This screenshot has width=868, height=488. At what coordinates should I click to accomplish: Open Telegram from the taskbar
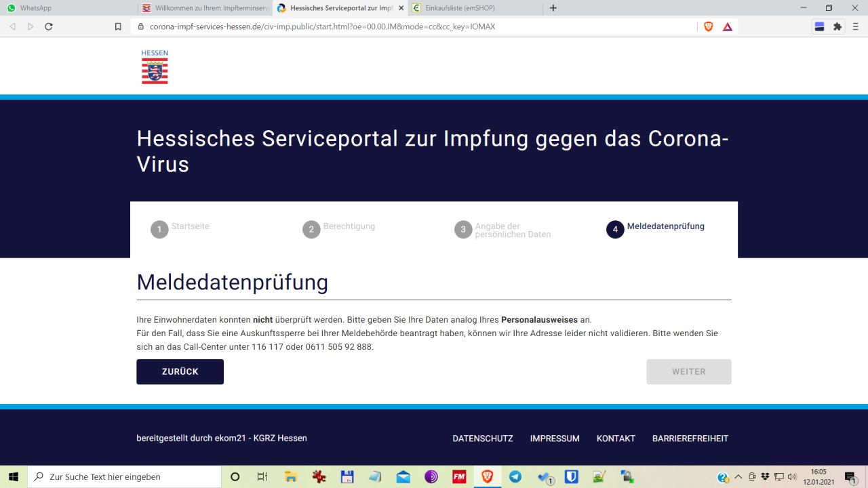(515, 476)
